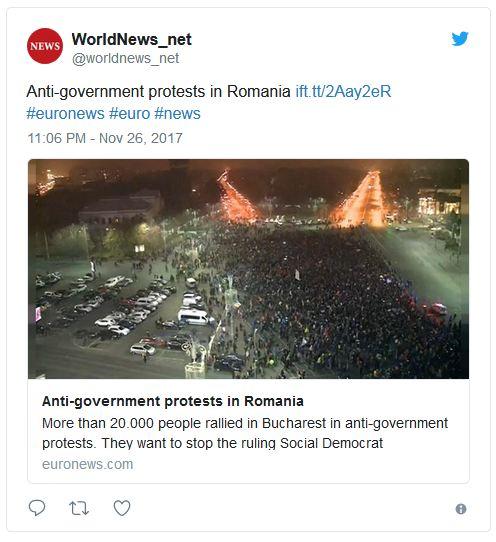This screenshot has height=542, width=496.
Task: Click the tweet body text before the link
Action: coord(158,92)
